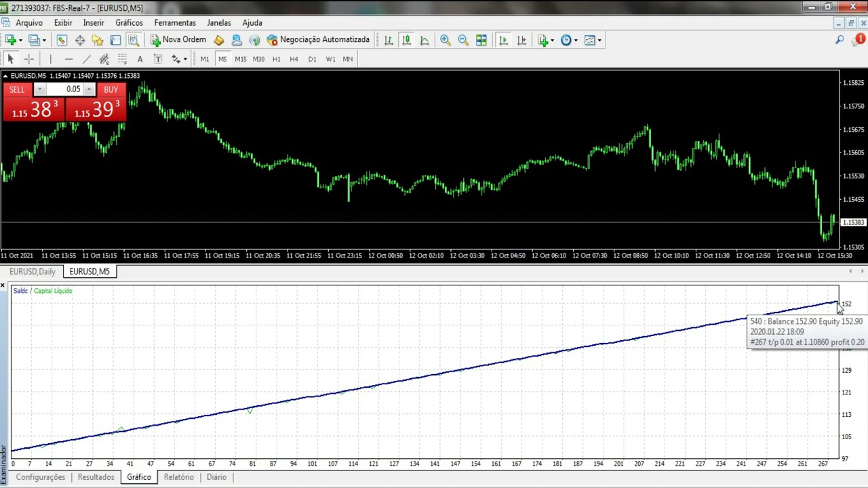Screen dimensions: 868x488
Task: Increase one-click lot volume arrow
Action: [89, 89]
